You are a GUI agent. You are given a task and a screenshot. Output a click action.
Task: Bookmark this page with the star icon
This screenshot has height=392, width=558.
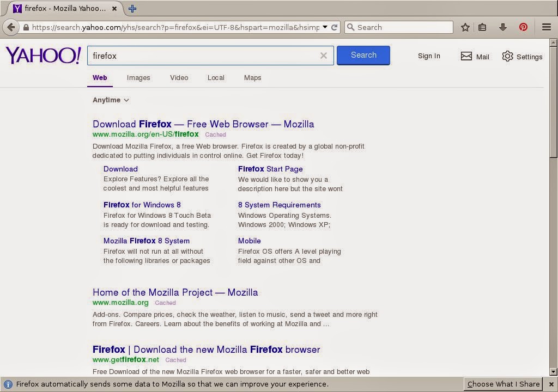pyautogui.click(x=465, y=27)
